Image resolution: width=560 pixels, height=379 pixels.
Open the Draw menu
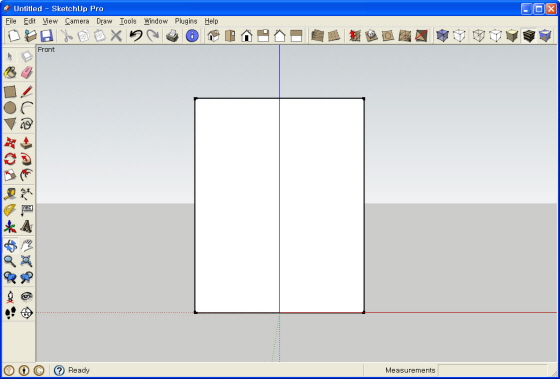(x=104, y=21)
